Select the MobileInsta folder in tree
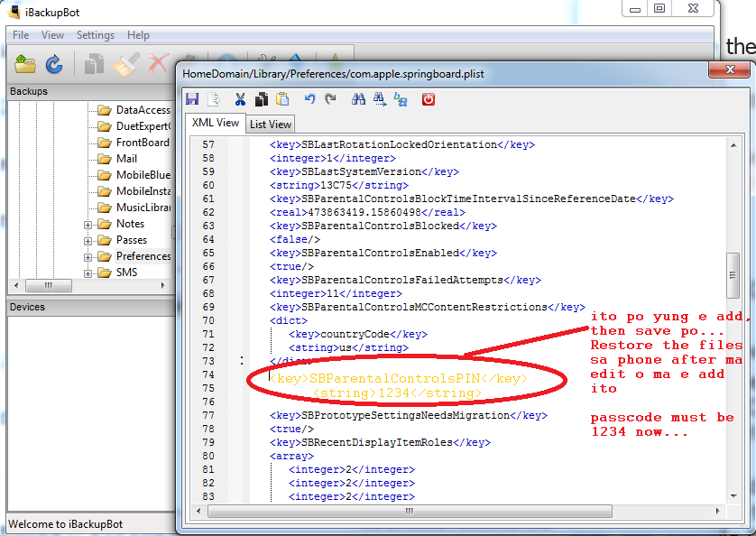 (143, 191)
